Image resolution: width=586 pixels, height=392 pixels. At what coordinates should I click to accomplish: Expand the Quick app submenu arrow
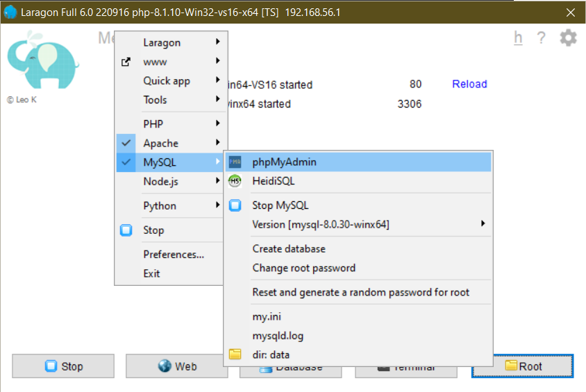pyautogui.click(x=217, y=80)
